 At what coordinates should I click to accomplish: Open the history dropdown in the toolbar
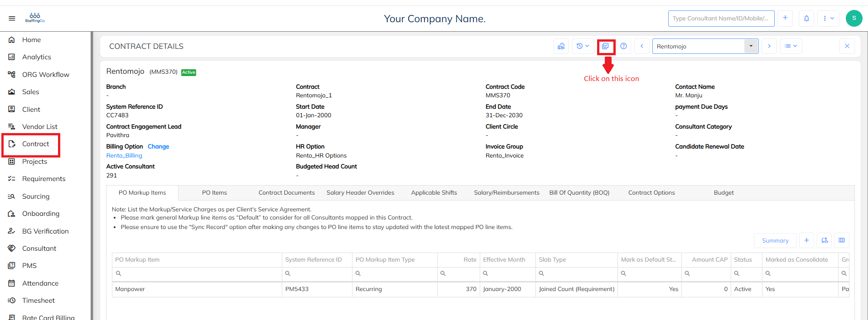pos(583,46)
